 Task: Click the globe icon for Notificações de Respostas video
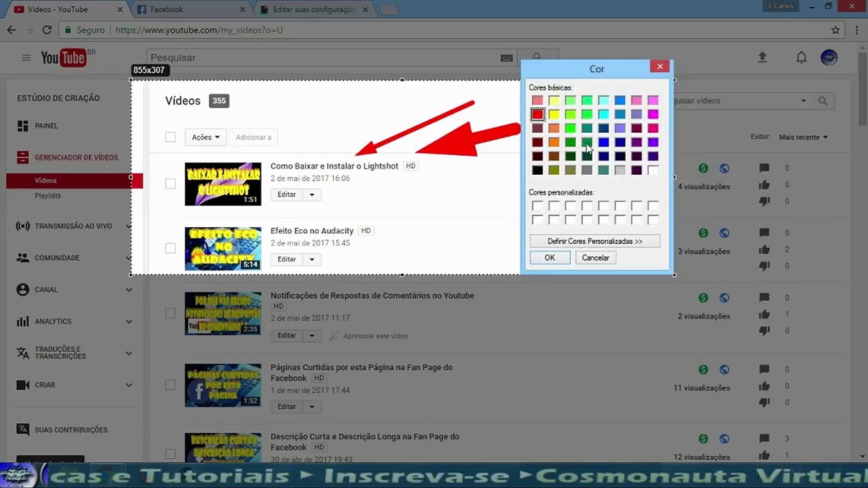[x=724, y=298]
